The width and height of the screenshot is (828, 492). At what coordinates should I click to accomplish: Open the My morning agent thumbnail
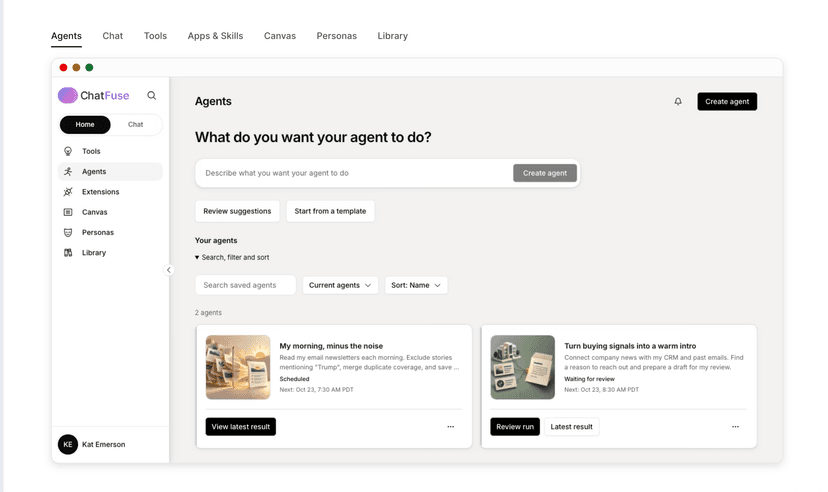tap(238, 367)
